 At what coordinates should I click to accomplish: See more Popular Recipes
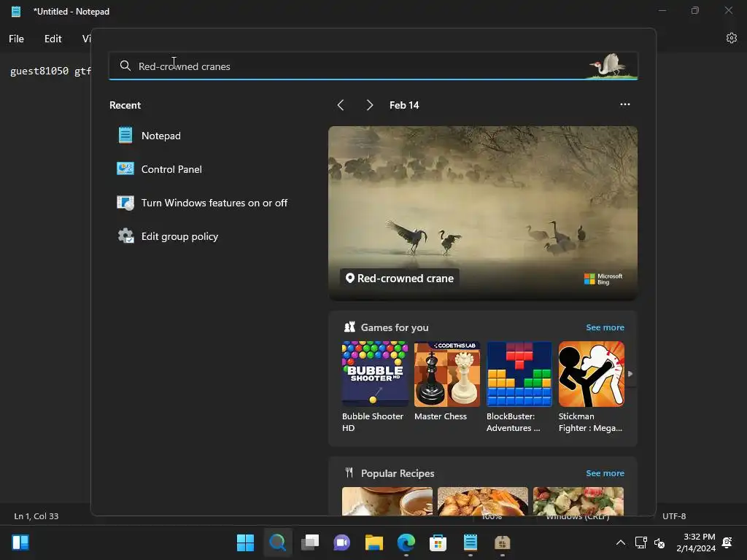605,473
